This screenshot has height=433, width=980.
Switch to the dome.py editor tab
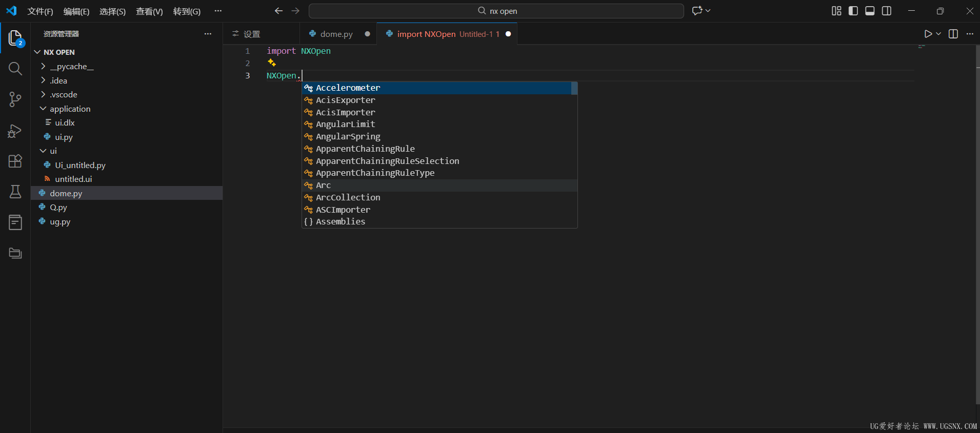point(336,34)
